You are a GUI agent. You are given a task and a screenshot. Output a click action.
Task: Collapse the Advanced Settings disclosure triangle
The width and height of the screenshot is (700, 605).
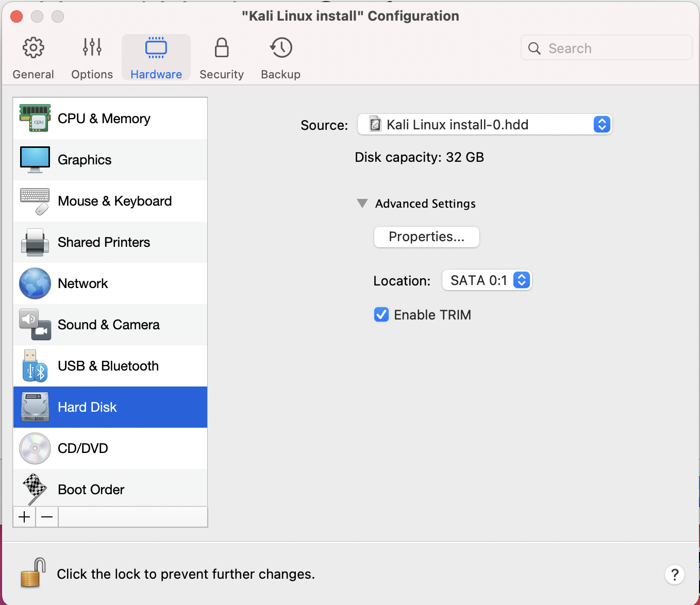[x=362, y=204]
